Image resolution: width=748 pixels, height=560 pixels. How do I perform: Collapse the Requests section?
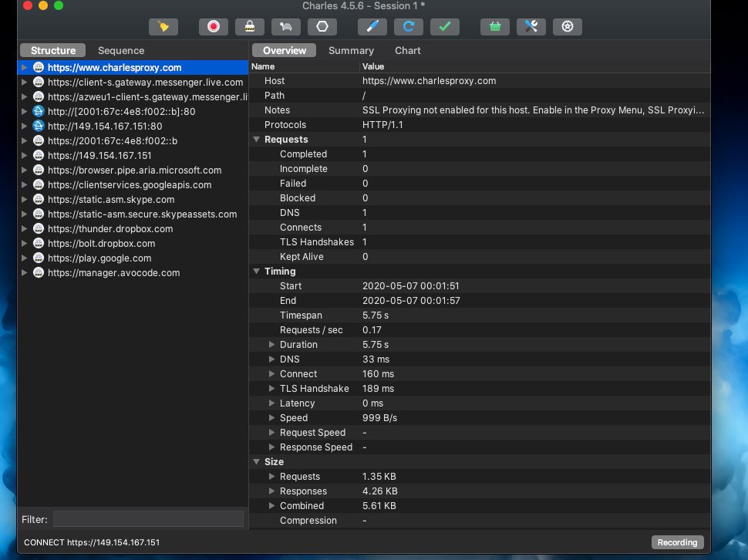pyautogui.click(x=256, y=140)
